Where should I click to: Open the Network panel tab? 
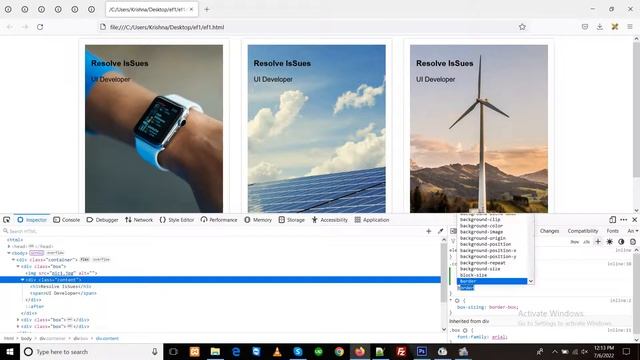139,220
